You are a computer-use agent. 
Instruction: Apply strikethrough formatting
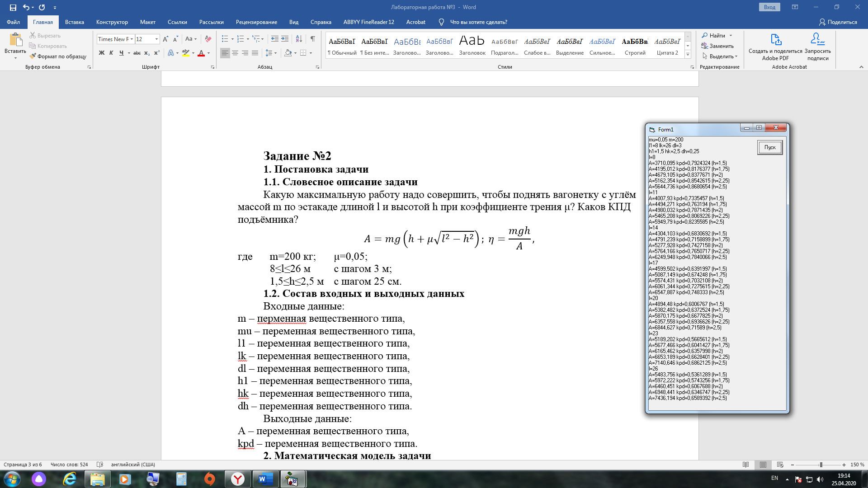coord(137,53)
